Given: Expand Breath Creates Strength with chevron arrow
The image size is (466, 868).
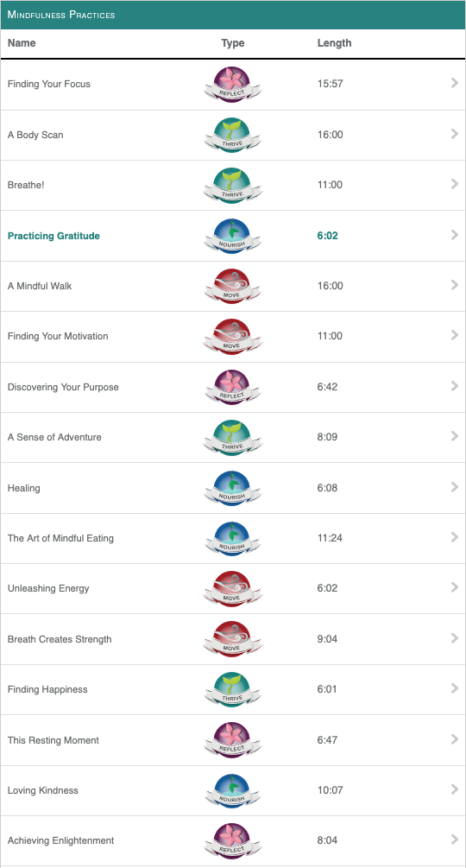Looking at the screenshot, I should [455, 638].
